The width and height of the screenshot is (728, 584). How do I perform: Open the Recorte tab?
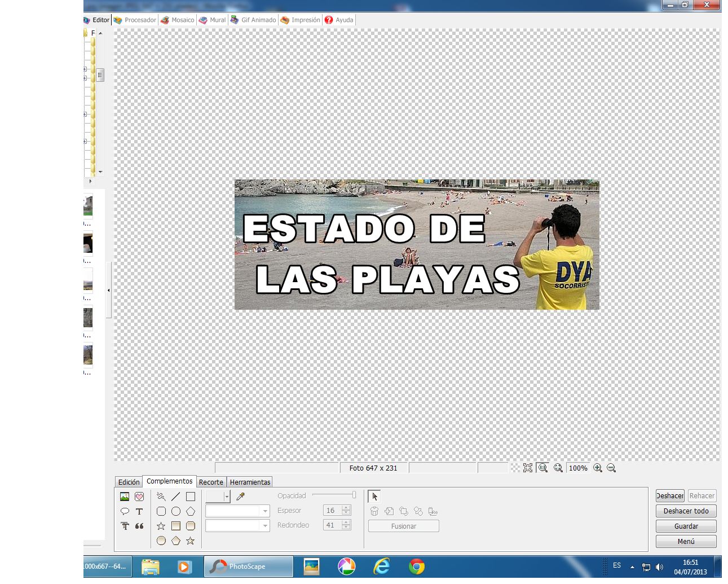point(211,482)
